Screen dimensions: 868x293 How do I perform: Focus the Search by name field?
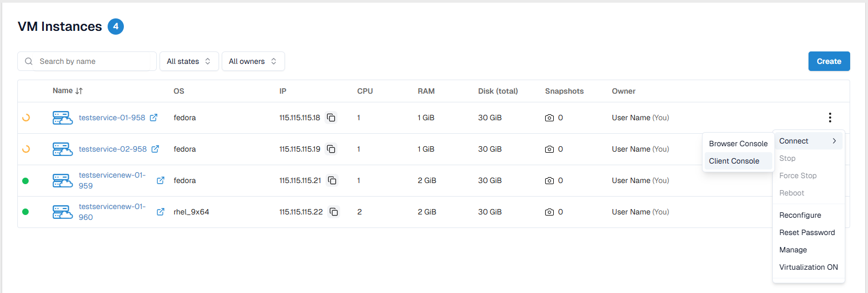point(92,61)
